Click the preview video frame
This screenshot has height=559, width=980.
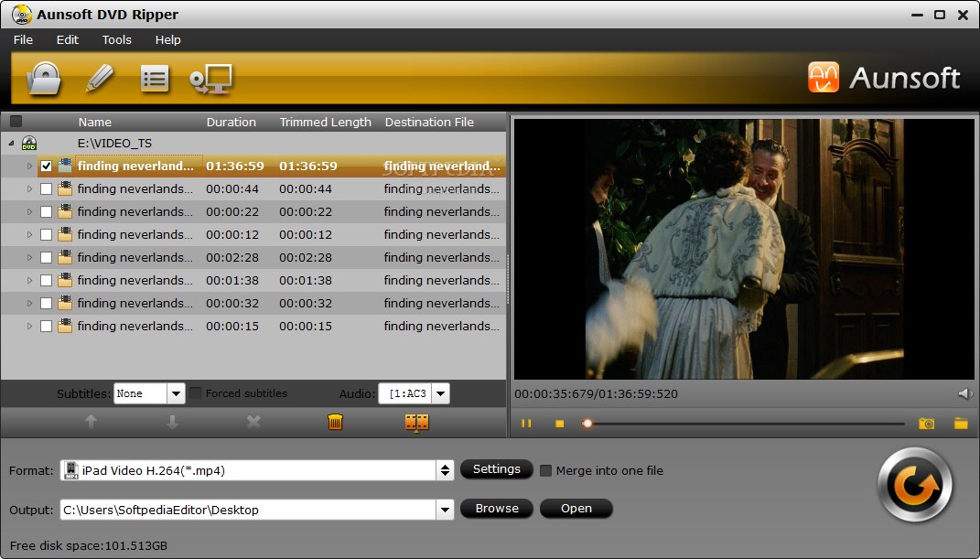[744, 249]
